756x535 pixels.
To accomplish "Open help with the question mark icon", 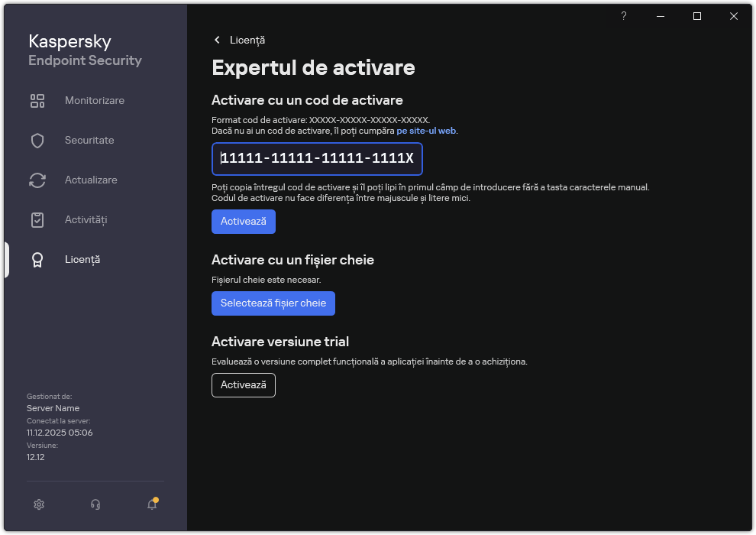I will (x=623, y=16).
